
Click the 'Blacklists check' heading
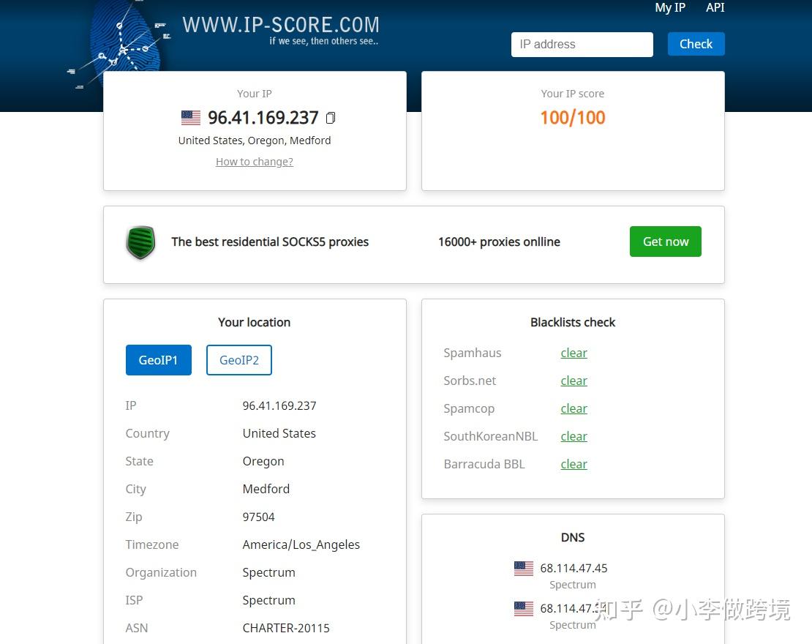[x=573, y=322]
